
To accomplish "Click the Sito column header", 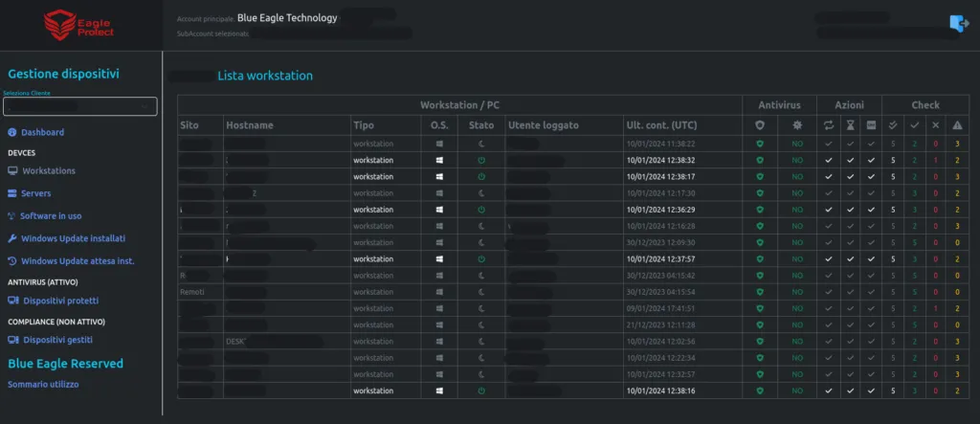I will point(189,125).
